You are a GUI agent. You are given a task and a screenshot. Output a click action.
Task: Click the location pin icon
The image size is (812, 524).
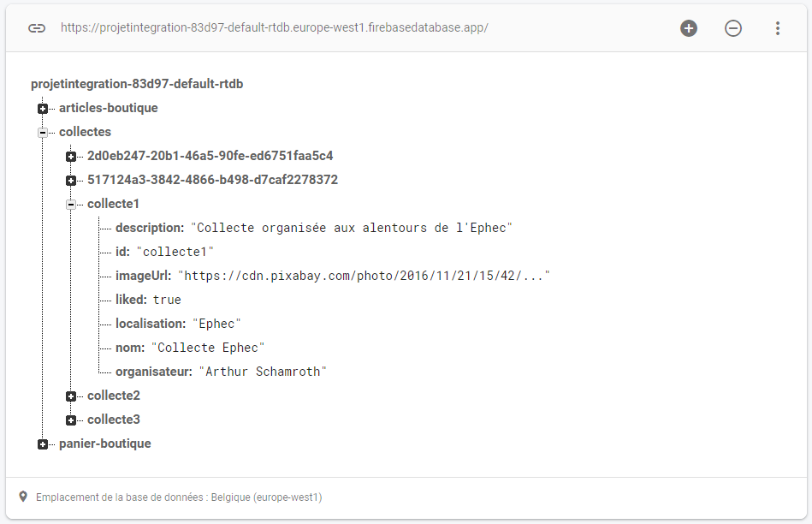pyautogui.click(x=23, y=497)
